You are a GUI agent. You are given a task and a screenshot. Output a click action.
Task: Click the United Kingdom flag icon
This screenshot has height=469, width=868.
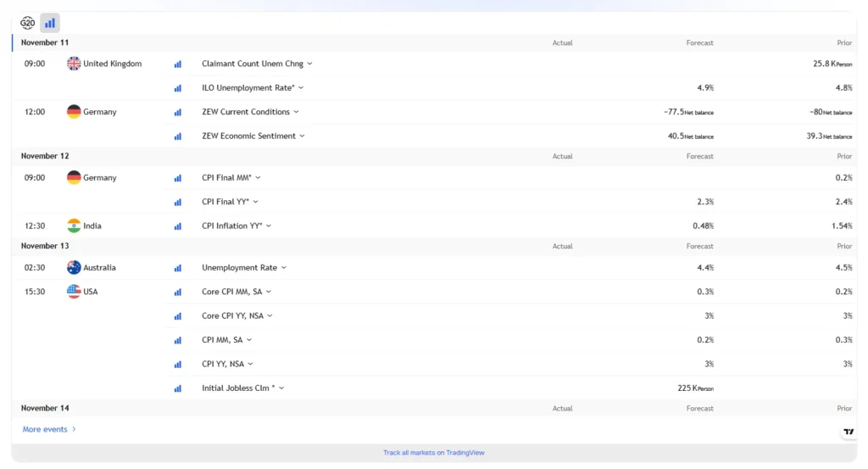[74, 64]
